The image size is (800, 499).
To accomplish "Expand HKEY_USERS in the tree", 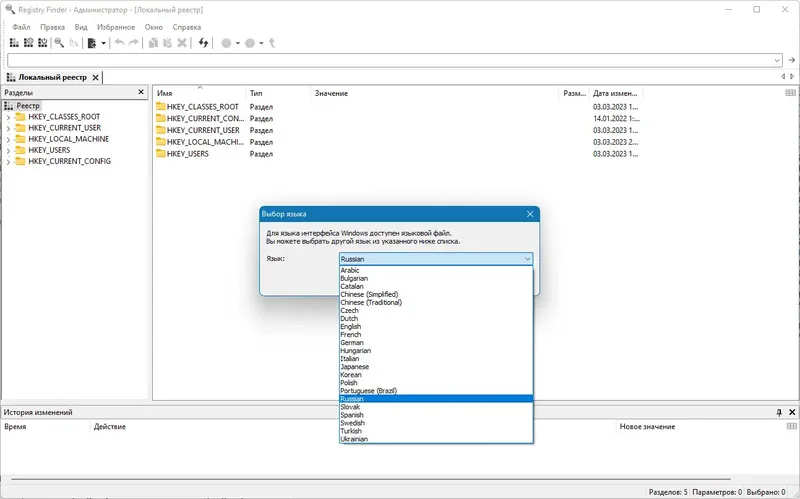I will pyautogui.click(x=8, y=151).
